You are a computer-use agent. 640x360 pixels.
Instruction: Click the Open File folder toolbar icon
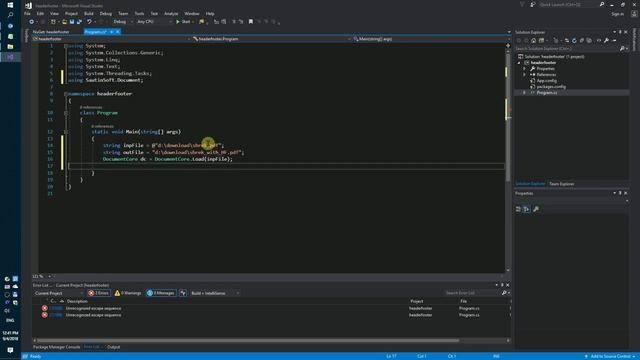tap(64, 22)
